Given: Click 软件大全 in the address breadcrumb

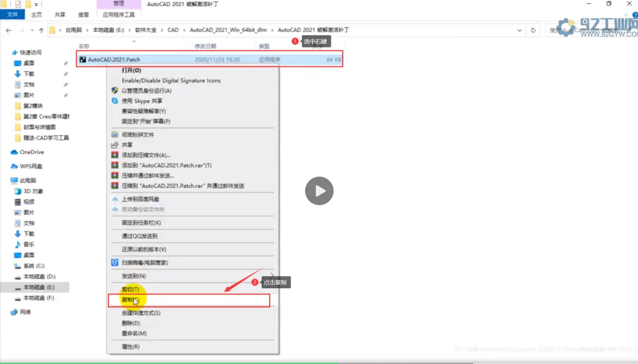Looking at the screenshot, I should [x=146, y=29].
